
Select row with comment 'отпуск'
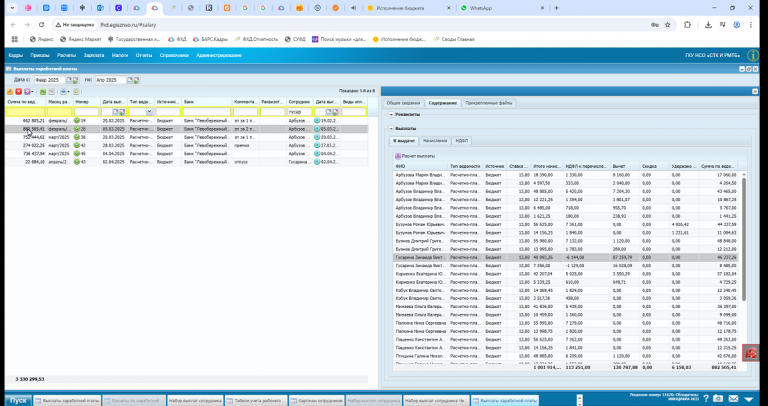[186, 162]
